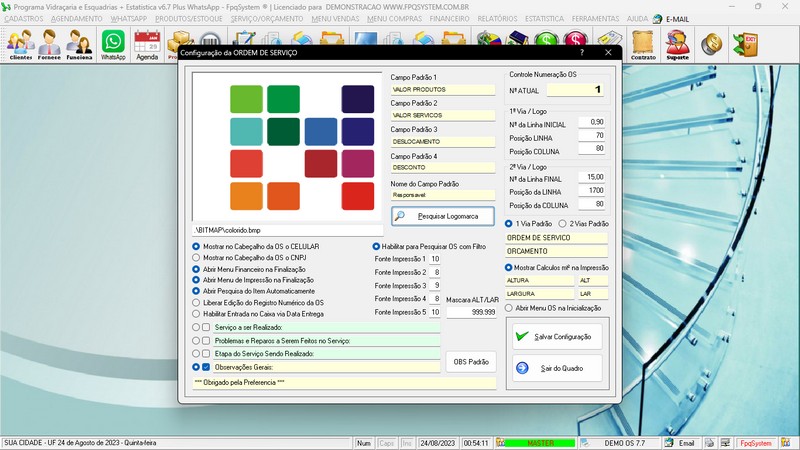The width and height of the screenshot is (800, 450).
Task: Open the FINANCEIRO menu
Action: click(x=449, y=19)
